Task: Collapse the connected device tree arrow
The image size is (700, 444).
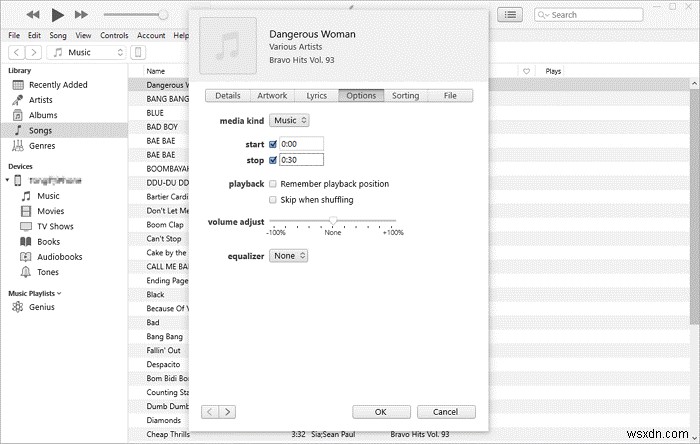Action: click(x=7, y=180)
